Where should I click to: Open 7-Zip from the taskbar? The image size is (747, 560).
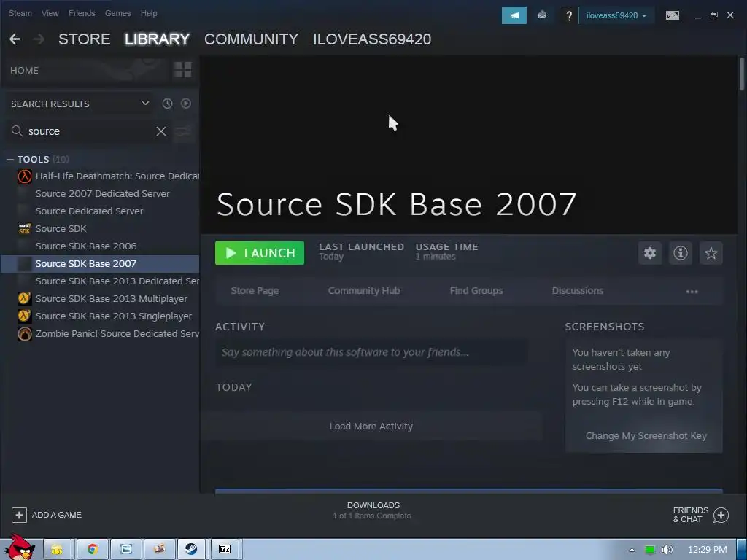pos(225,550)
